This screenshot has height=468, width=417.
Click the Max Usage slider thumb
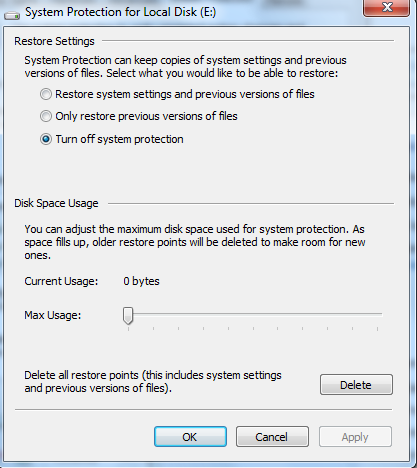128,315
